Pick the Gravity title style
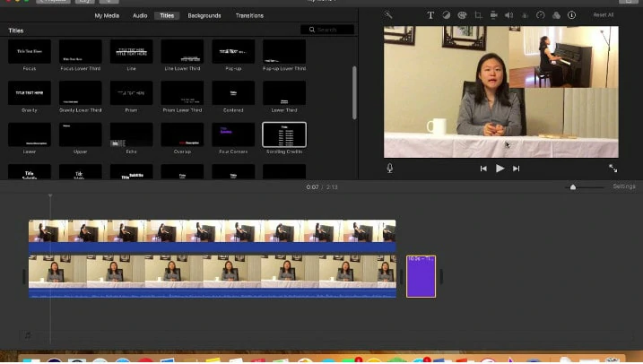Image resolution: width=643 pixels, height=364 pixels. tap(30, 92)
